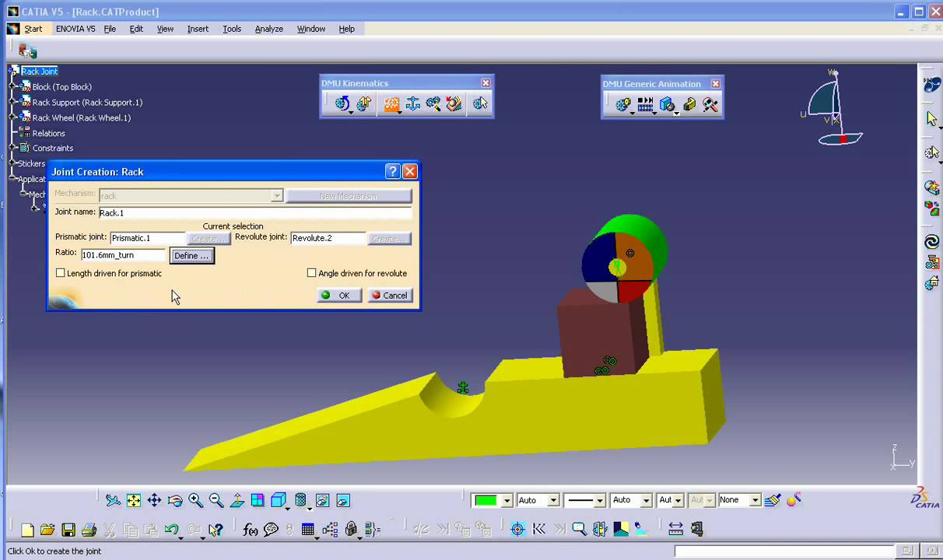Viewport: 943px width, 560px height.
Task: Open the Kinematics Joints tool (orange icon)
Action: [391, 103]
